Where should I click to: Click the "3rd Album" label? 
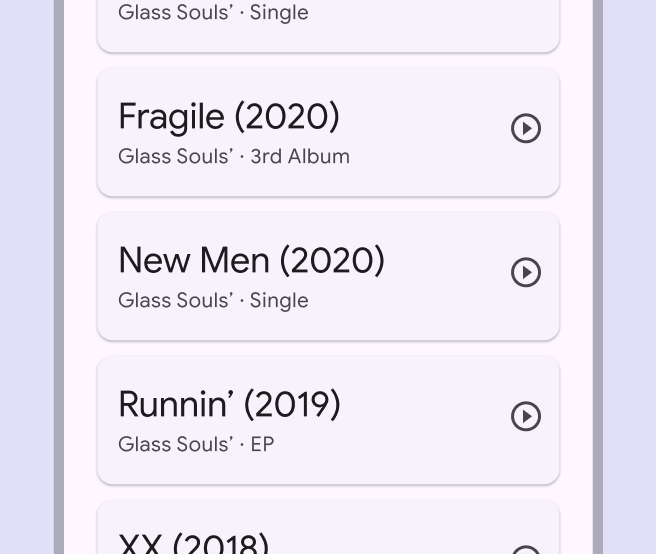coord(300,157)
